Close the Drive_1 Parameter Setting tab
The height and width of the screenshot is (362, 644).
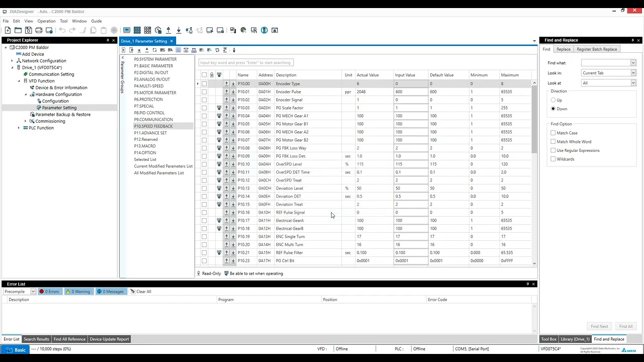[x=171, y=41]
